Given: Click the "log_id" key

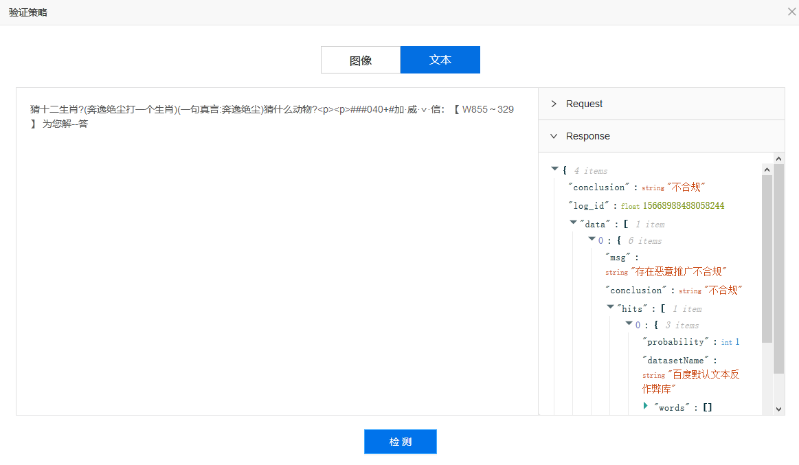Looking at the screenshot, I should (x=589, y=206).
